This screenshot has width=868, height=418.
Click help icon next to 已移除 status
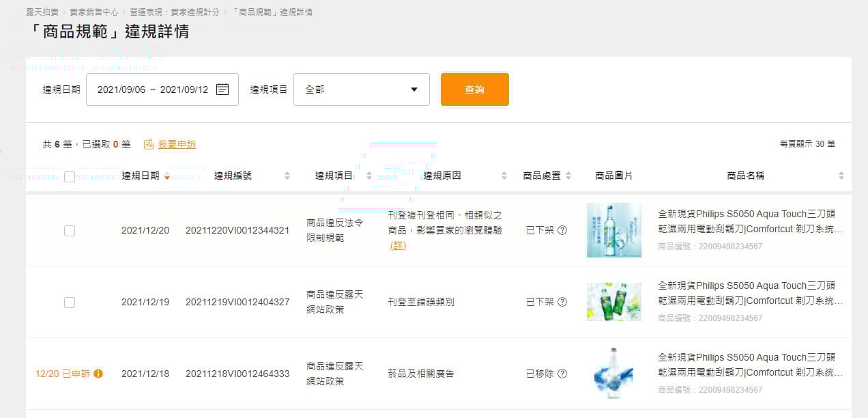coord(562,374)
